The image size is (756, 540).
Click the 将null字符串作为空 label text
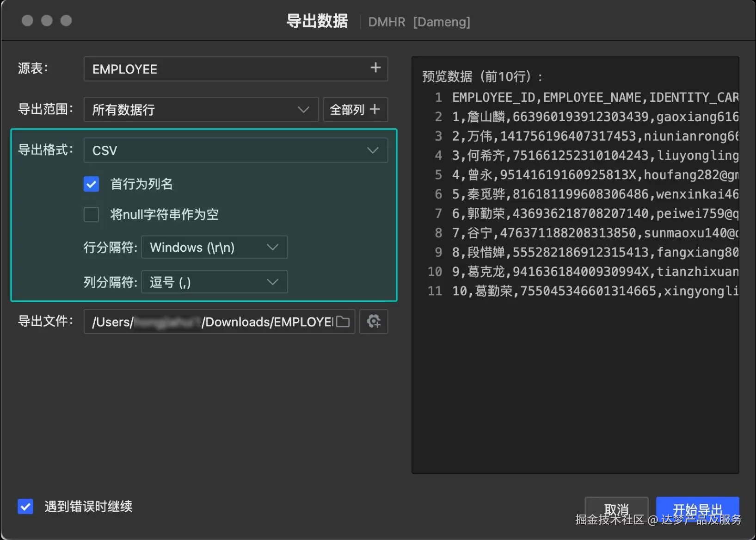(x=164, y=215)
